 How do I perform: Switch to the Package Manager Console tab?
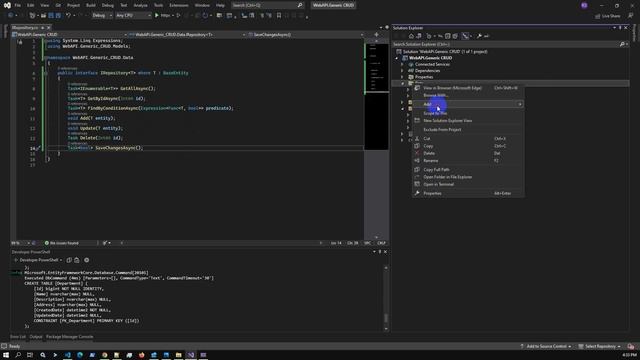[x=69, y=337]
